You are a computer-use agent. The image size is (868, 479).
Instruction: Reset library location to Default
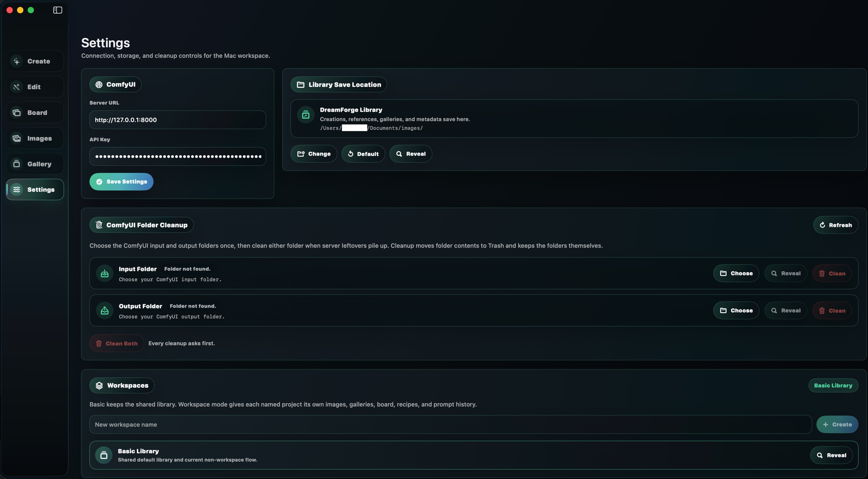363,154
